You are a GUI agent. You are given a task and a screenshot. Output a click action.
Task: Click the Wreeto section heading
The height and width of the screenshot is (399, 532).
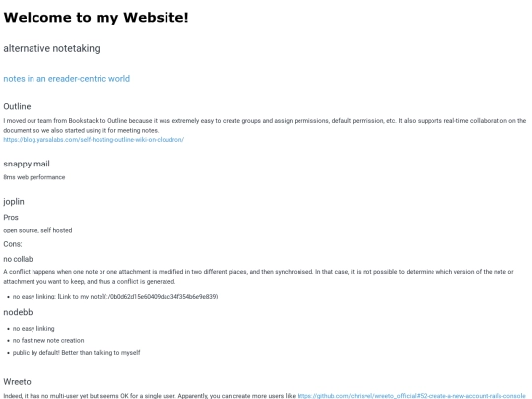pyautogui.click(x=17, y=382)
